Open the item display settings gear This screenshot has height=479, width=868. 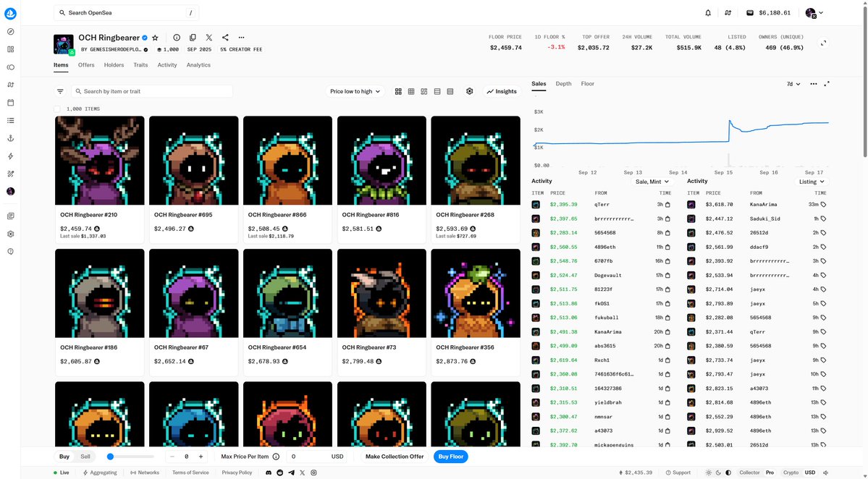coord(469,91)
